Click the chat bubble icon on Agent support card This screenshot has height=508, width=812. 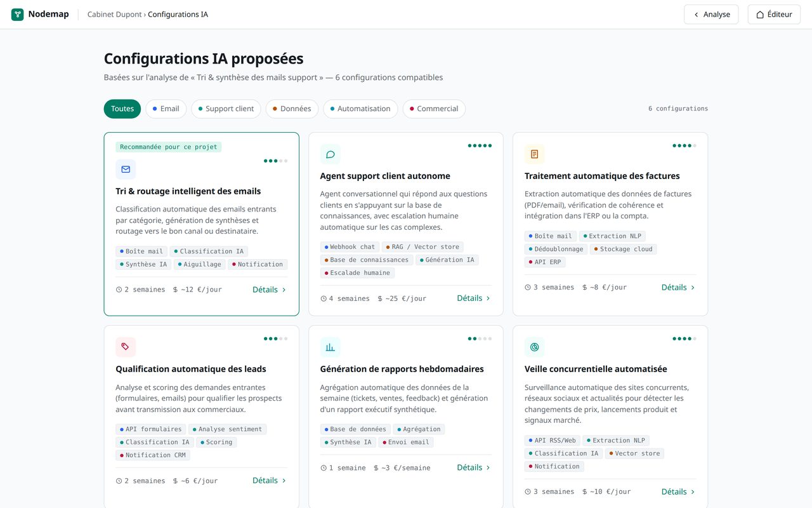(330, 154)
